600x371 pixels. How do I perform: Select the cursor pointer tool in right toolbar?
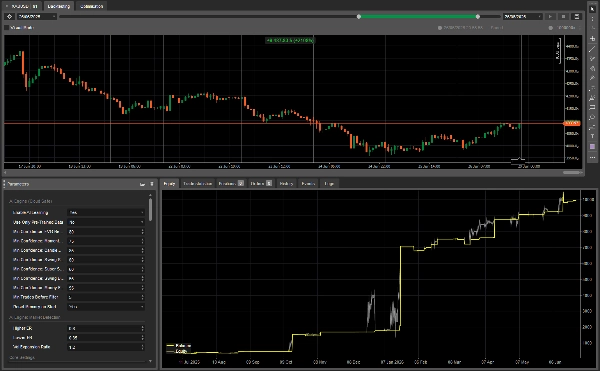592,9
